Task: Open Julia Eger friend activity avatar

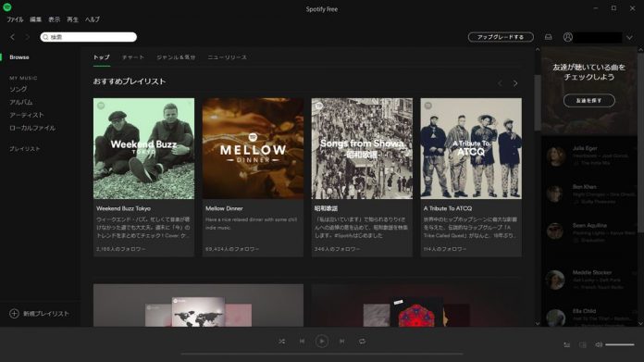Action: 555,156
